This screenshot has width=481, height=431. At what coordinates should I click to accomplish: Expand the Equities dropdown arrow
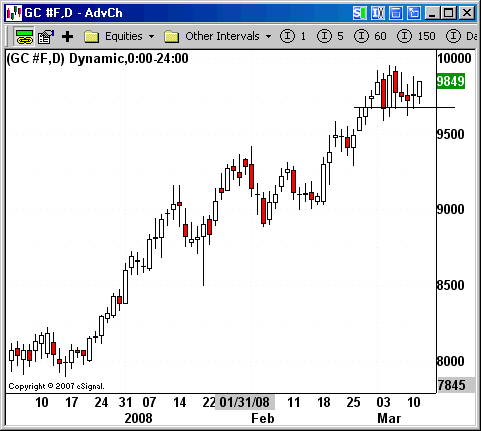[x=151, y=36]
